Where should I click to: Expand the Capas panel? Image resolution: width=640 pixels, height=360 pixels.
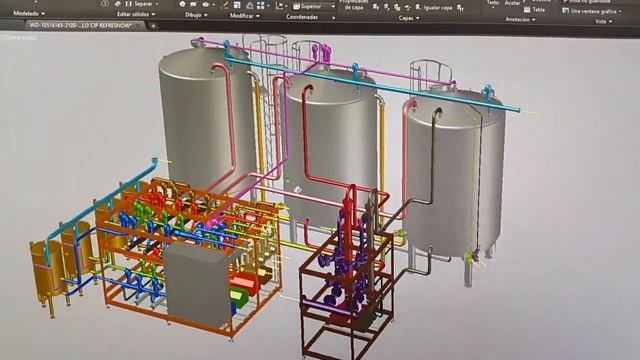pos(409,18)
